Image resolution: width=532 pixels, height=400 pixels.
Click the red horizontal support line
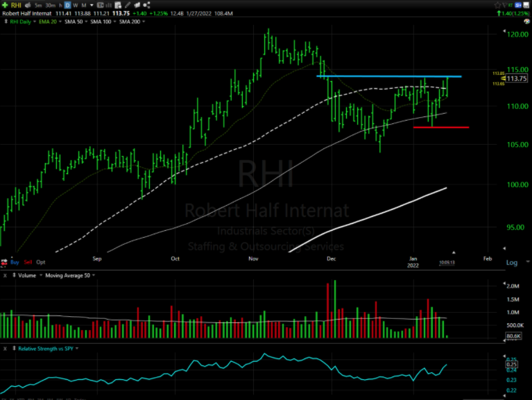click(441, 128)
